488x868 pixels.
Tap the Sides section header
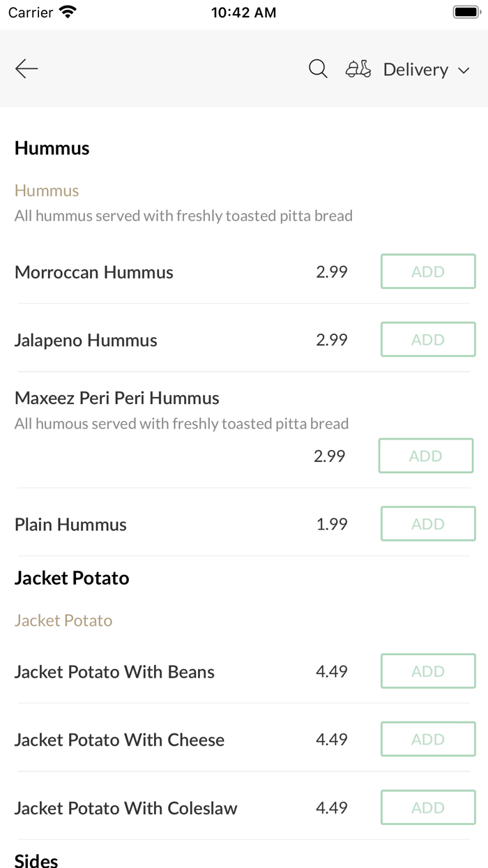click(36, 861)
